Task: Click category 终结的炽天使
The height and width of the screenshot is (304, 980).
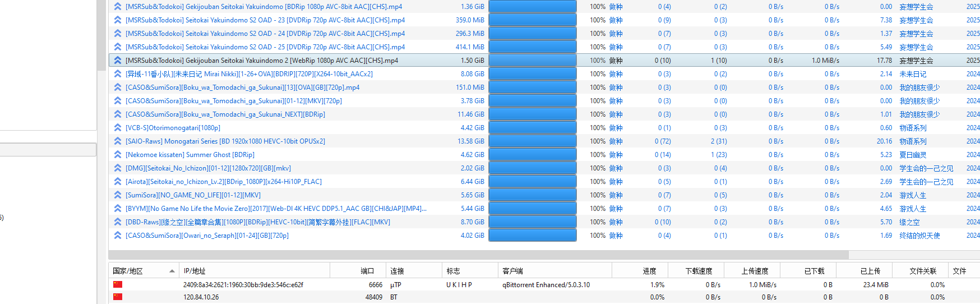Action: tap(919, 236)
